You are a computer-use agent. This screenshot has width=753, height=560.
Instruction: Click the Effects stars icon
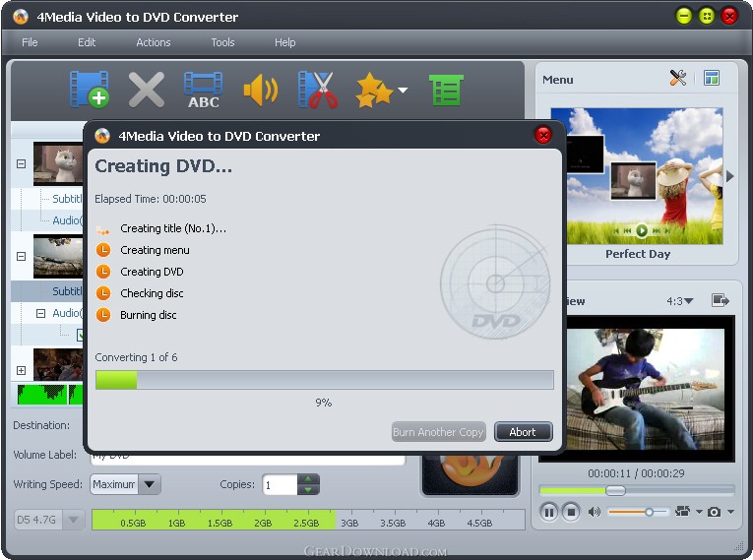(x=374, y=90)
